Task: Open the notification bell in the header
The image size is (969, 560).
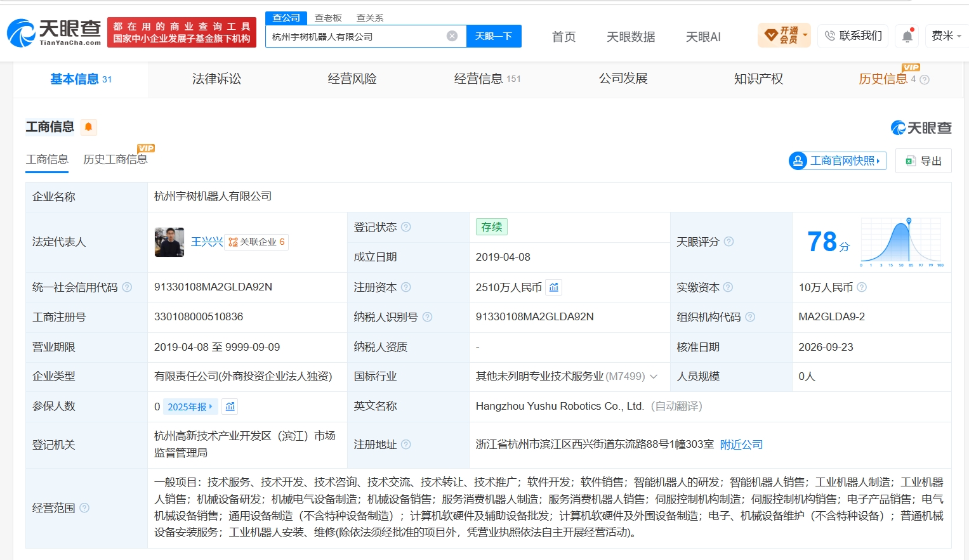Action: (907, 36)
